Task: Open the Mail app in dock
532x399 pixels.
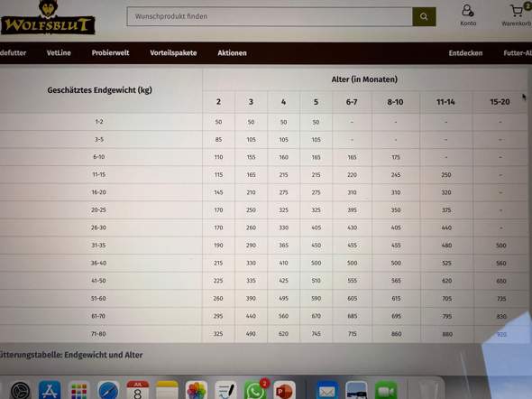Action: pyautogui.click(x=327, y=391)
